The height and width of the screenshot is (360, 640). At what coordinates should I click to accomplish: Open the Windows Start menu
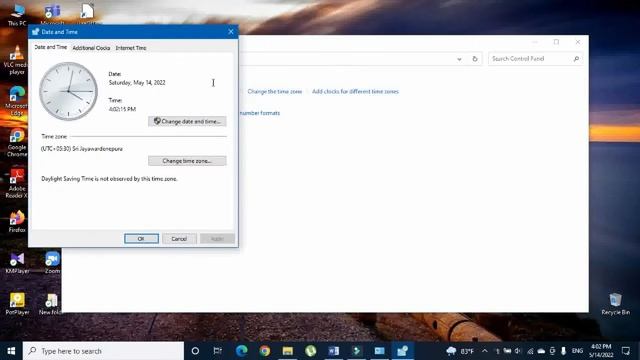click(11, 351)
